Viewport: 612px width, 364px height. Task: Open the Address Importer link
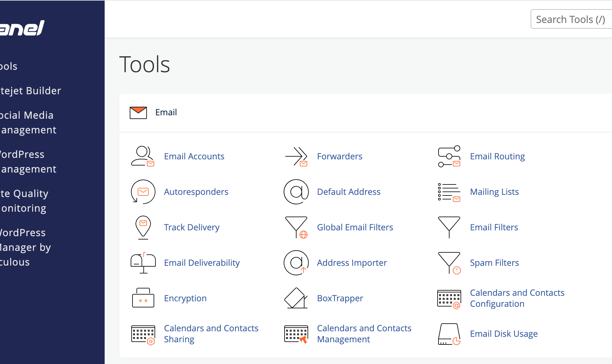tap(352, 263)
